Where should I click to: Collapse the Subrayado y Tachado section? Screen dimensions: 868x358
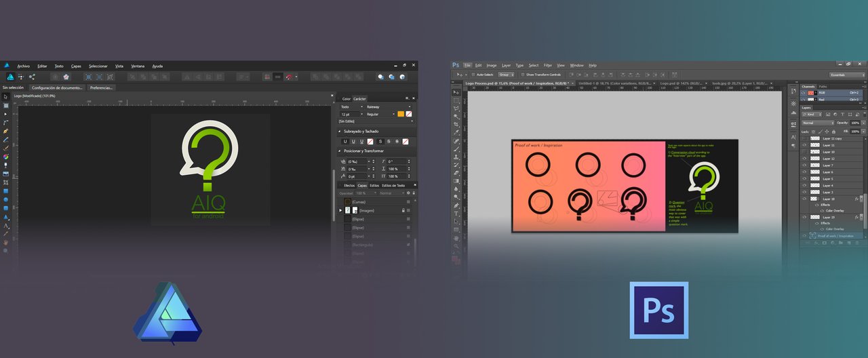[339, 132]
